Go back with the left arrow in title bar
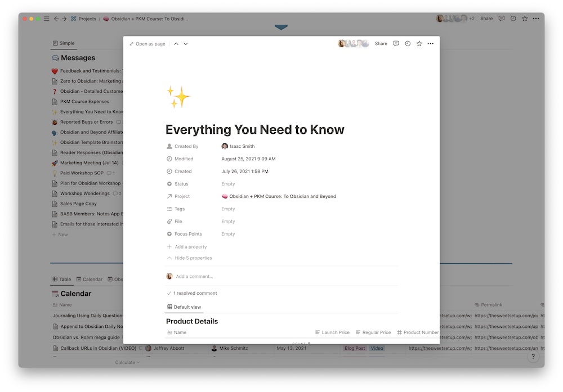 [x=56, y=19]
